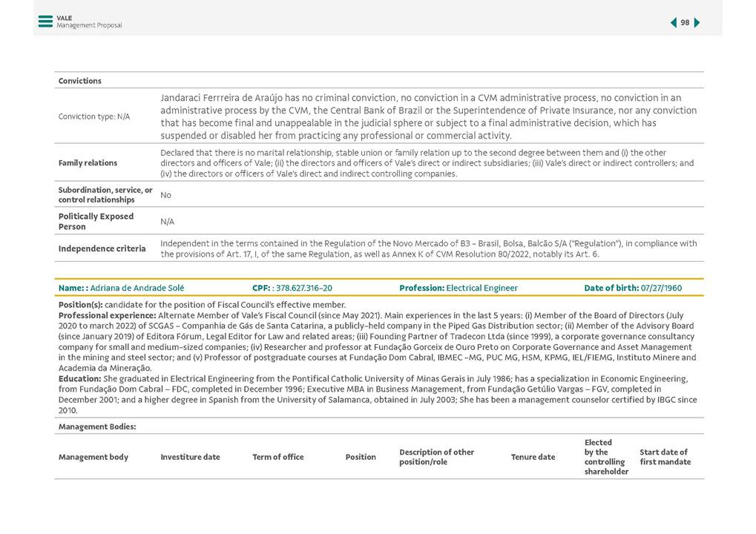Click the Independence criteria row label

click(x=102, y=248)
